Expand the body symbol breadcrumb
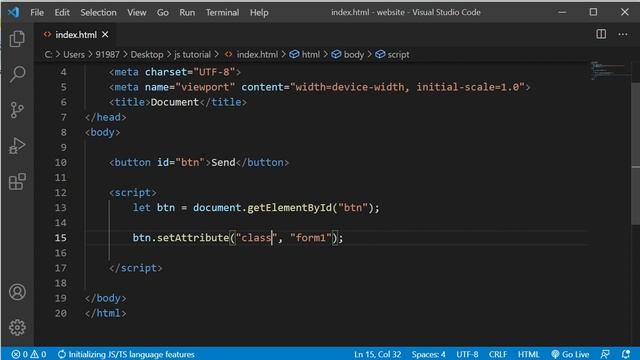The height and width of the screenshot is (360, 640). coord(347,55)
